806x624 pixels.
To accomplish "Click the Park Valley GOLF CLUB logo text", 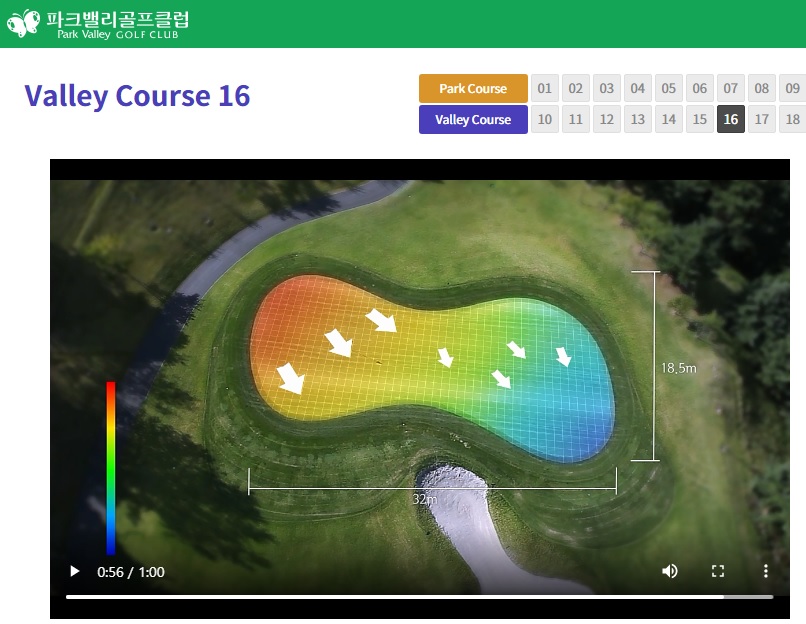I will click(x=118, y=34).
